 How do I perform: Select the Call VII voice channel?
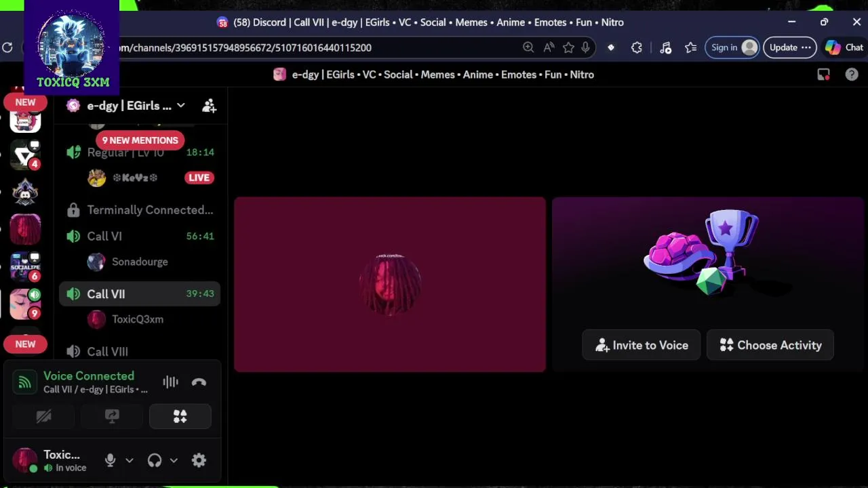[x=140, y=294]
